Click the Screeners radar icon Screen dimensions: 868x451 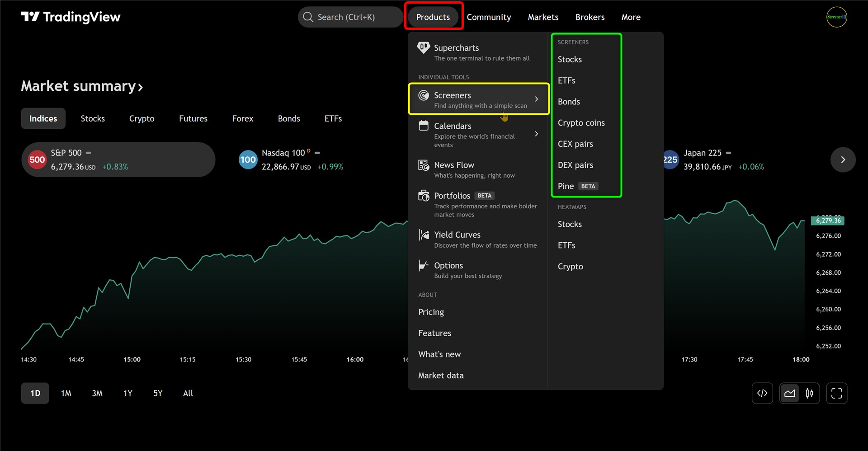tap(424, 95)
